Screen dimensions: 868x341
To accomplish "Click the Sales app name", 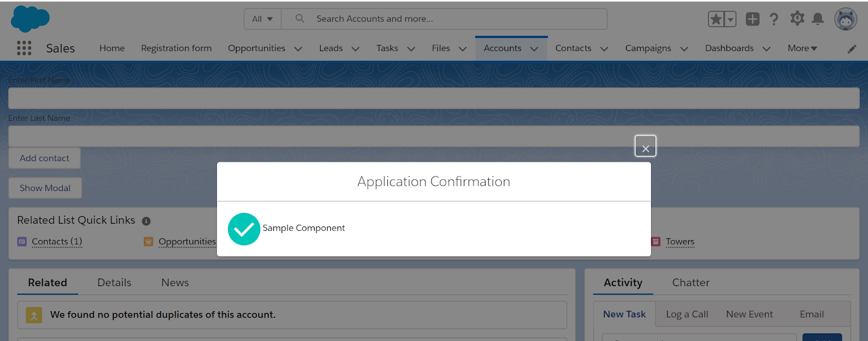I will (60, 48).
